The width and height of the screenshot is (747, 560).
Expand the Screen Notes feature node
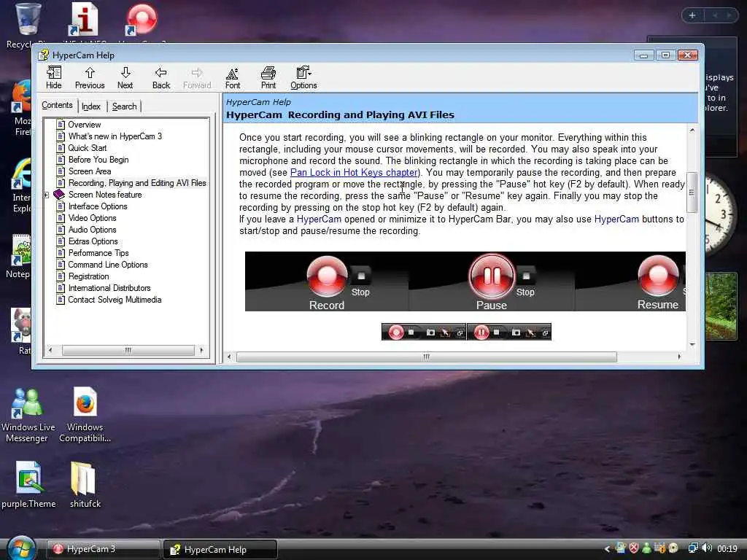[x=46, y=195]
